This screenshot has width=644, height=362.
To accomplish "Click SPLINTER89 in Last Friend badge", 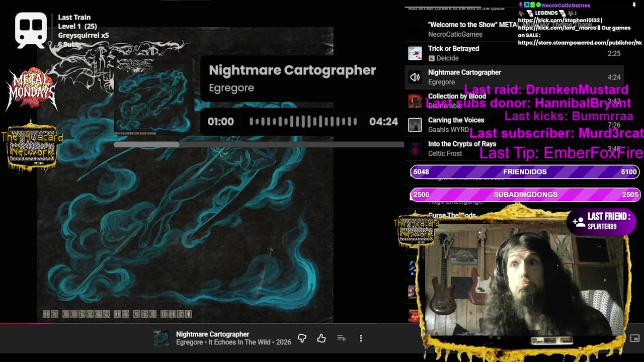I will pyautogui.click(x=602, y=227).
